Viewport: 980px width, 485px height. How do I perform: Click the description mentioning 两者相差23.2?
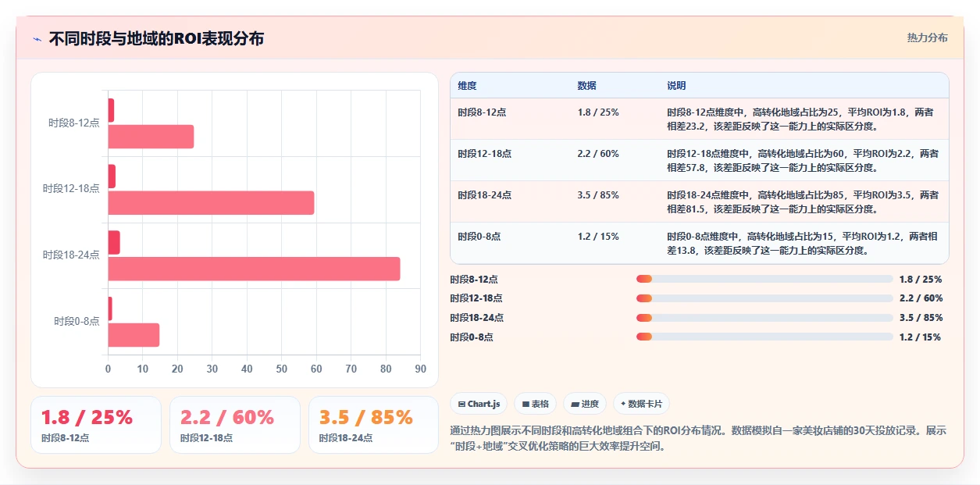coord(803,119)
